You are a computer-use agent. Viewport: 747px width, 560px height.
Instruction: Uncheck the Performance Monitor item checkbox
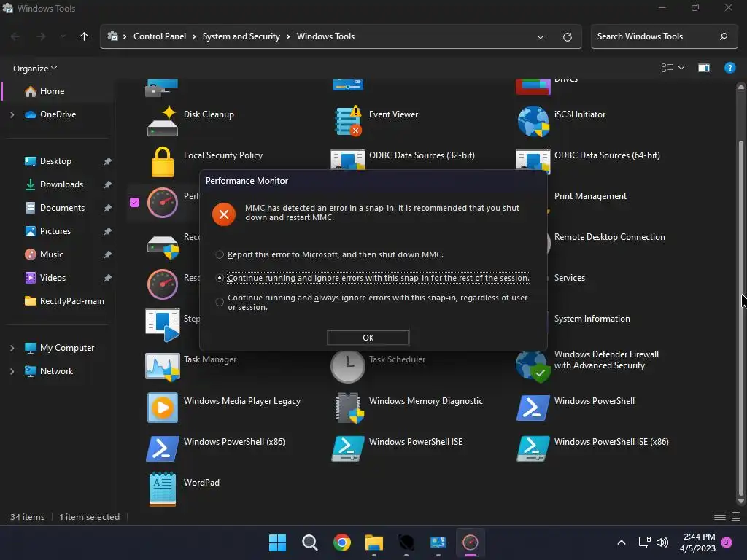(134, 203)
